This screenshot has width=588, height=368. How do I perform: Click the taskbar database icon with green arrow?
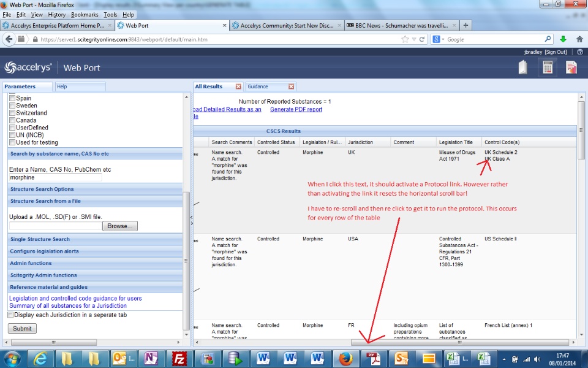235,359
